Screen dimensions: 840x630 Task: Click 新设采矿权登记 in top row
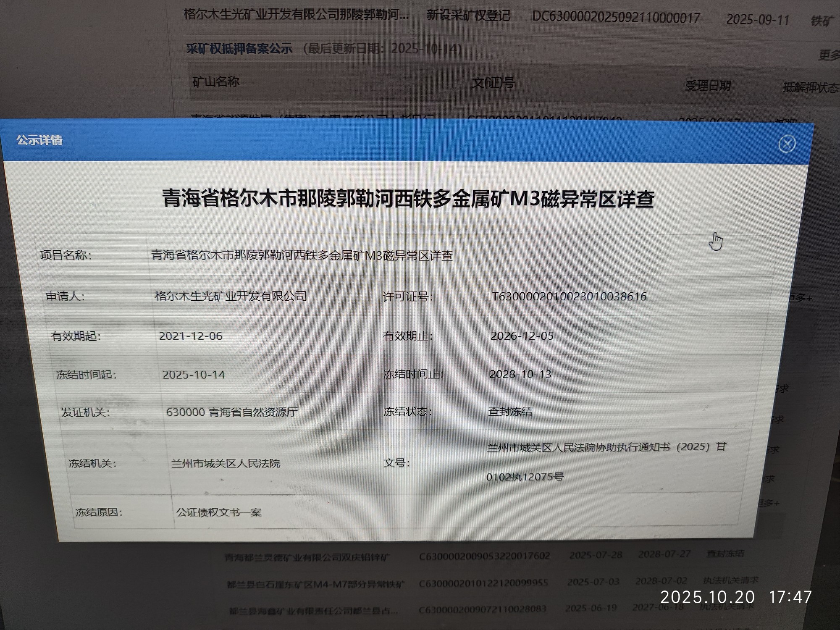(x=468, y=16)
